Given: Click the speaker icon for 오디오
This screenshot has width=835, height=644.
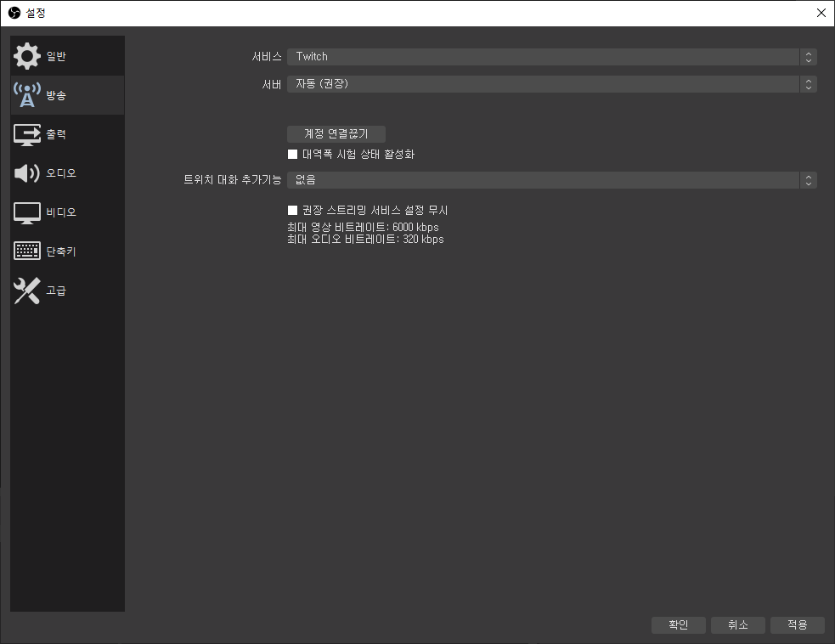Looking at the screenshot, I should tap(26, 173).
